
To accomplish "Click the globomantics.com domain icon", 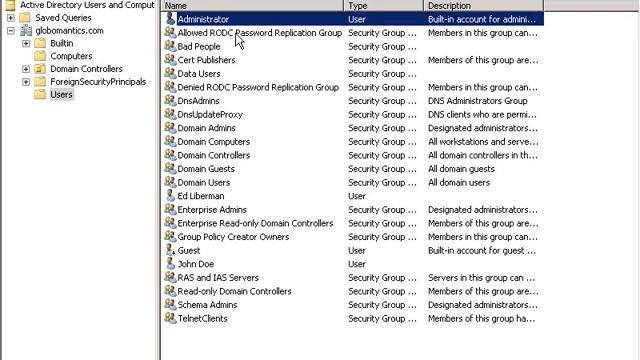I will [x=26, y=30].
